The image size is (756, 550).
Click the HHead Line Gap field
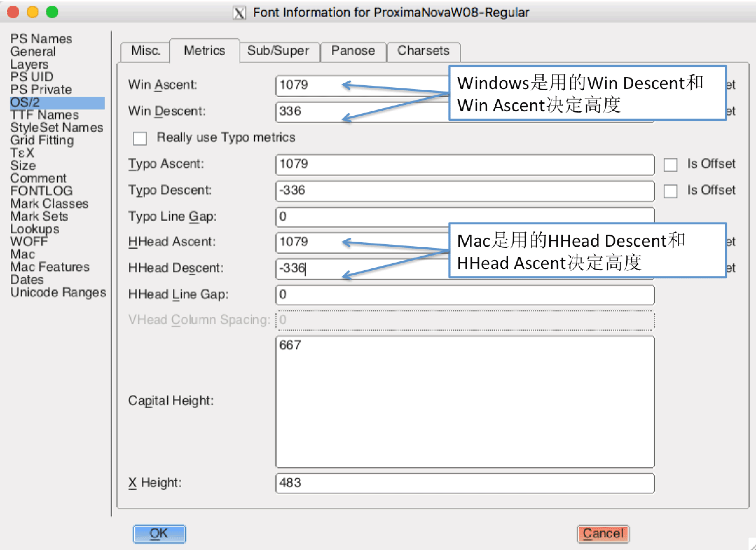tap(465, 295)
